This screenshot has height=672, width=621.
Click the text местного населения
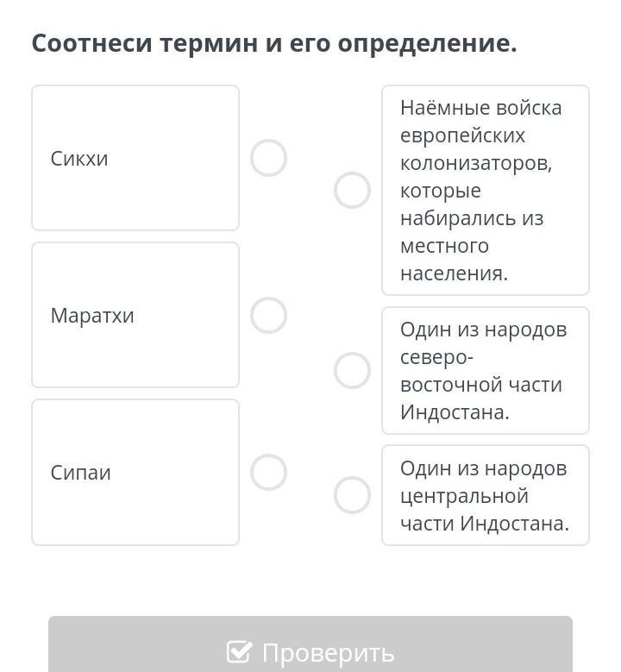coord(455,260)
